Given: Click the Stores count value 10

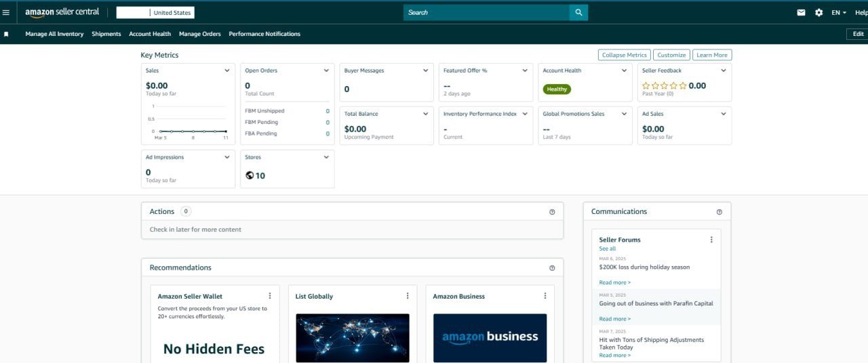Looking at the screenshot, I should click(x=260, y=175).
